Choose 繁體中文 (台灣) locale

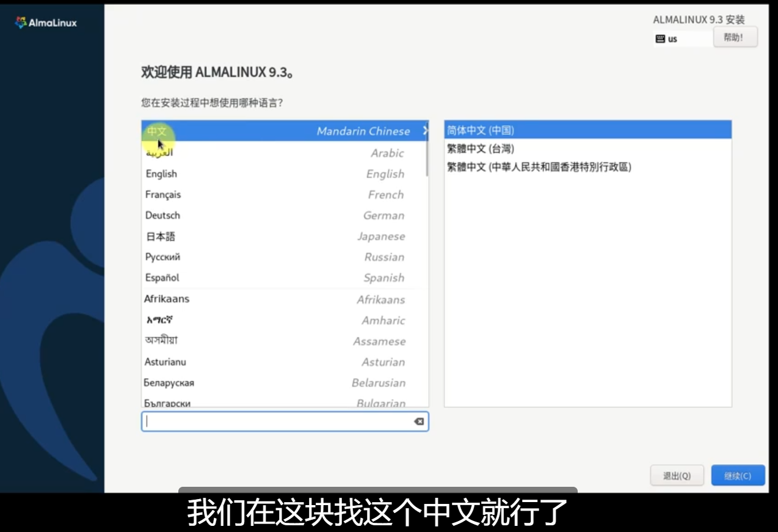tap(587, 148)
